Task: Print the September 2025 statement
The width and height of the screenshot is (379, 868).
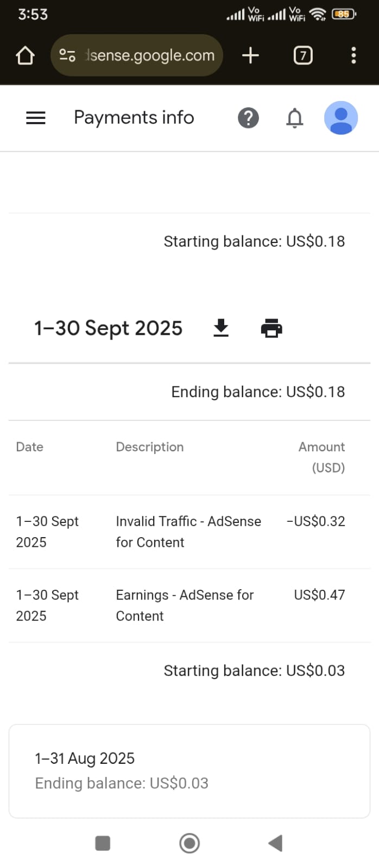Action: pyautogui.click(x=271, y=328)
